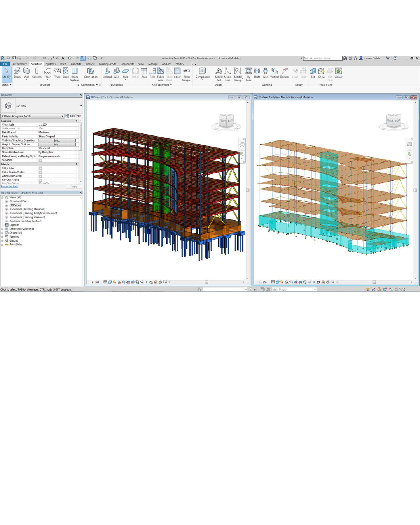420x525 pixels.
Task: Click the Beam System tool
Action: (75, 74)
